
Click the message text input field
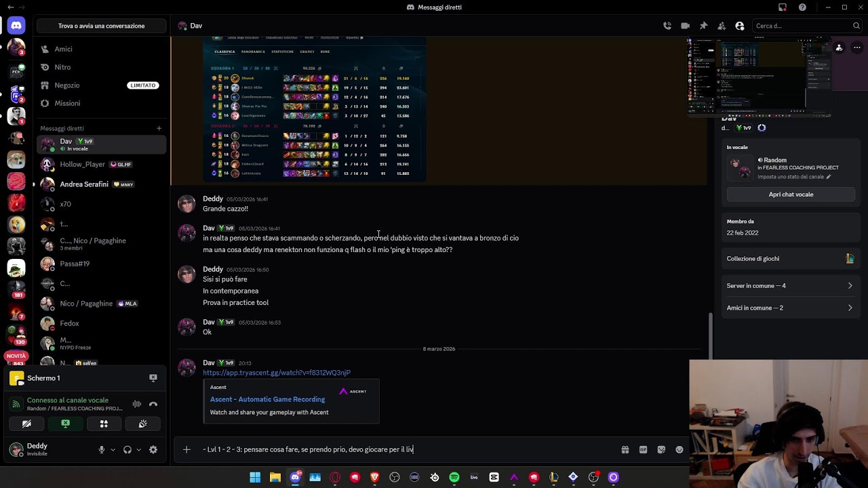(407, 449)
